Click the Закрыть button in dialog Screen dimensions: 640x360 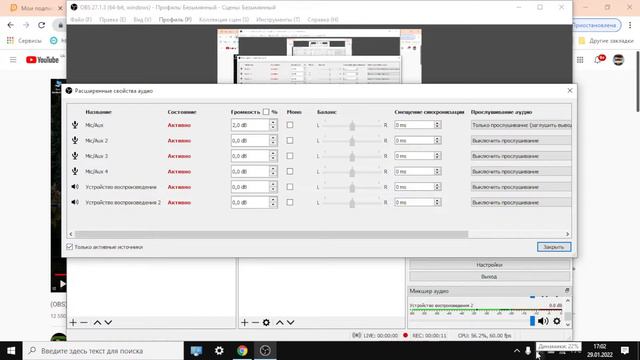click(554, 247)
